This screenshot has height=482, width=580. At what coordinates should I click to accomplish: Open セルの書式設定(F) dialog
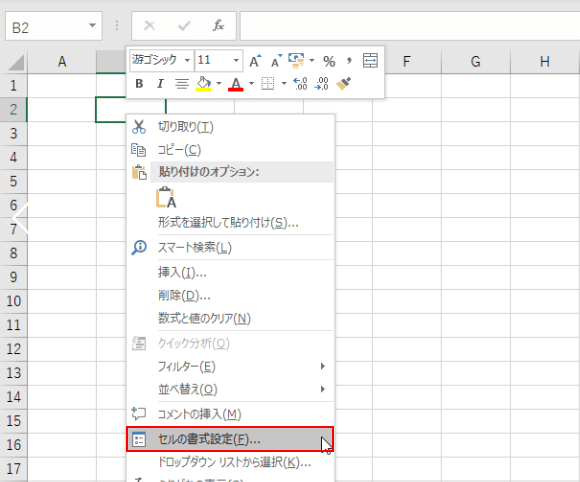pos(230,439)
